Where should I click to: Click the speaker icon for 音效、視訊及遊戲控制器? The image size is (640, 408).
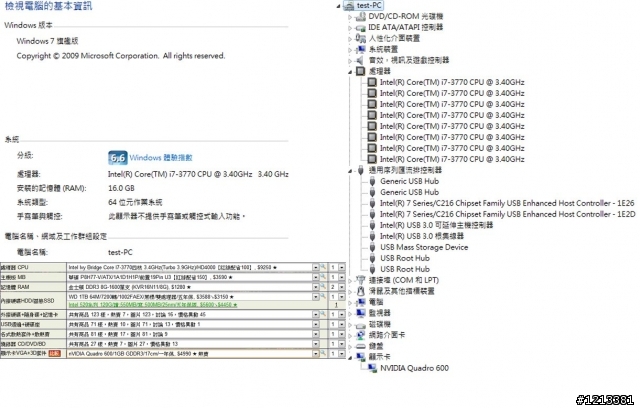click(360, 60)
